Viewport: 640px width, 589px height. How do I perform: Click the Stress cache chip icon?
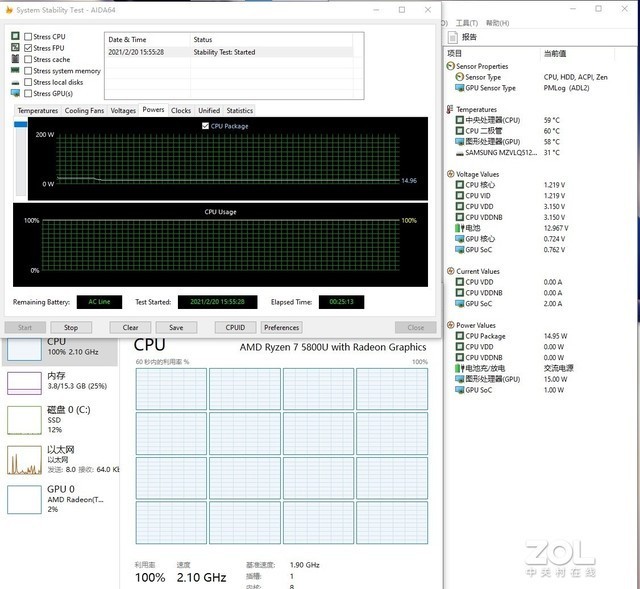click(x=15, y=59)
